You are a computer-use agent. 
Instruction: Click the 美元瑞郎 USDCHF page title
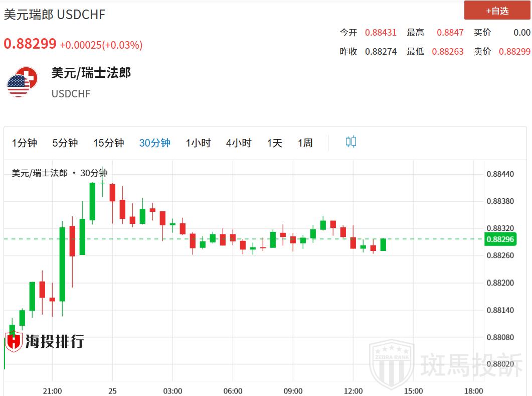(x=55, y=15)
